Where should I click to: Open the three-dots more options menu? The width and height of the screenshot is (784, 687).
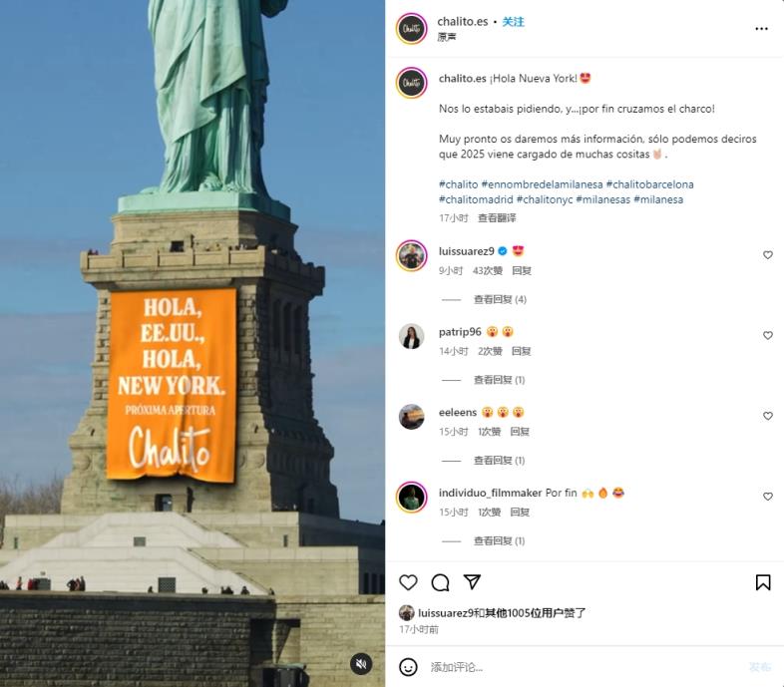pyautogui.click(x=761, y=29)
